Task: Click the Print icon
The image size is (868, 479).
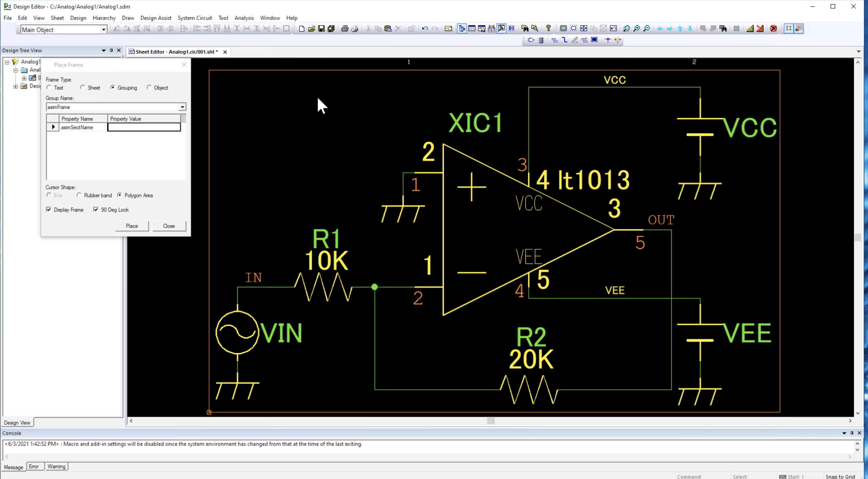Action: (x=344, y=29)
